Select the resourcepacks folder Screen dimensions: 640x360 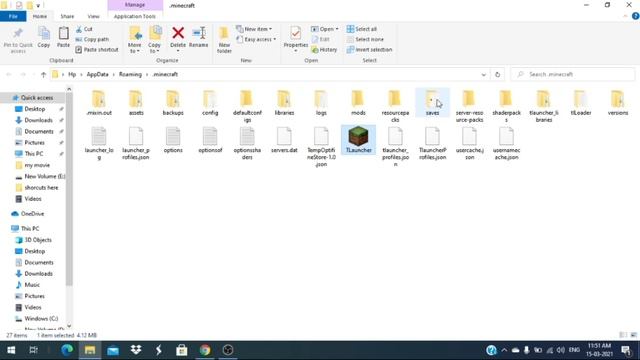click(395, 106)
